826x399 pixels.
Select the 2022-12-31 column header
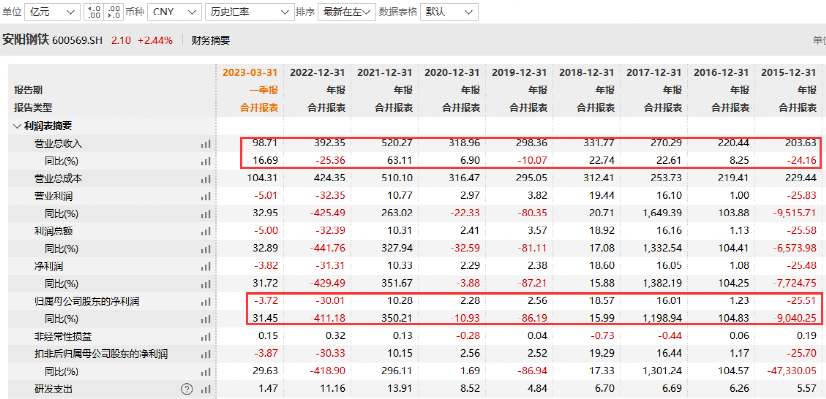(x=318, y=73)
